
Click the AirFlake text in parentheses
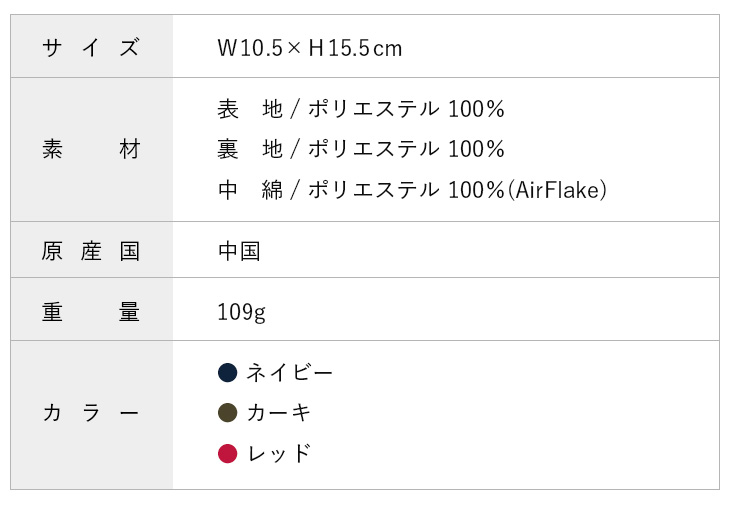pyautogui.click(x=558, y=190)
